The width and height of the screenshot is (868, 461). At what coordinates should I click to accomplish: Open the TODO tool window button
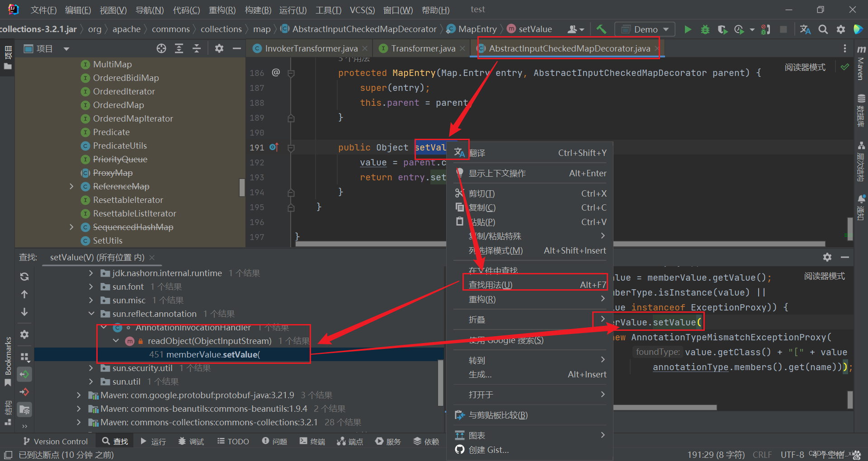233,441
